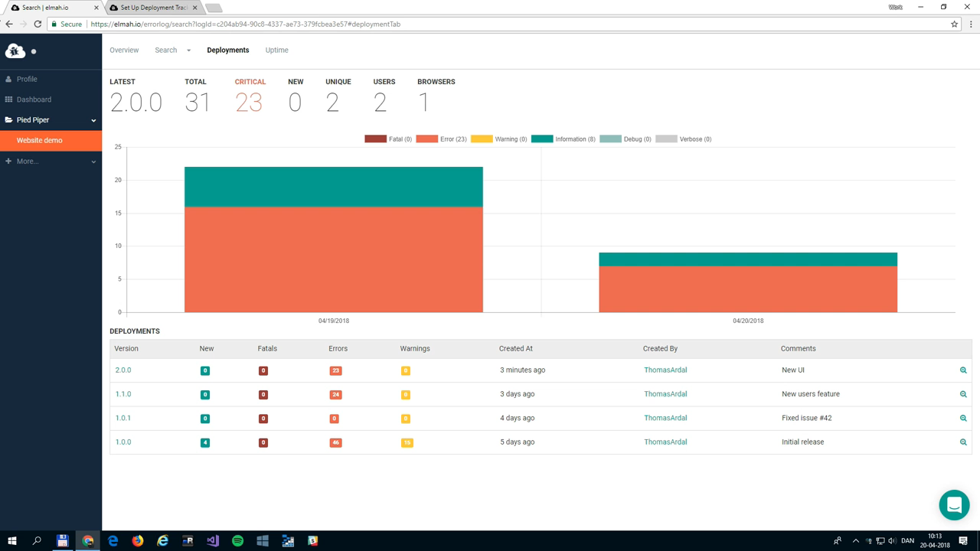The image size is (980, 551).
Task: Open Spotify from the taskbar
Action: click(x=237, y=540)
